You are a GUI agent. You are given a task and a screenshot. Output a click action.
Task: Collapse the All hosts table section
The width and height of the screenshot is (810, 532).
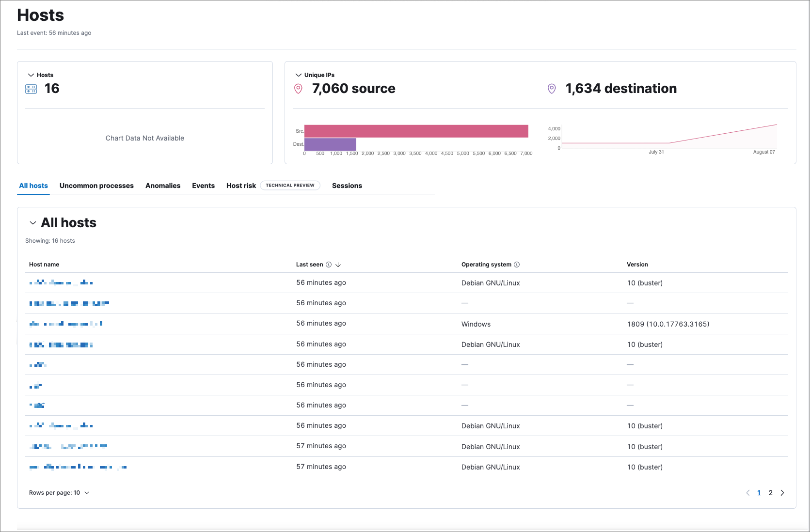click(x=33, y=223)
